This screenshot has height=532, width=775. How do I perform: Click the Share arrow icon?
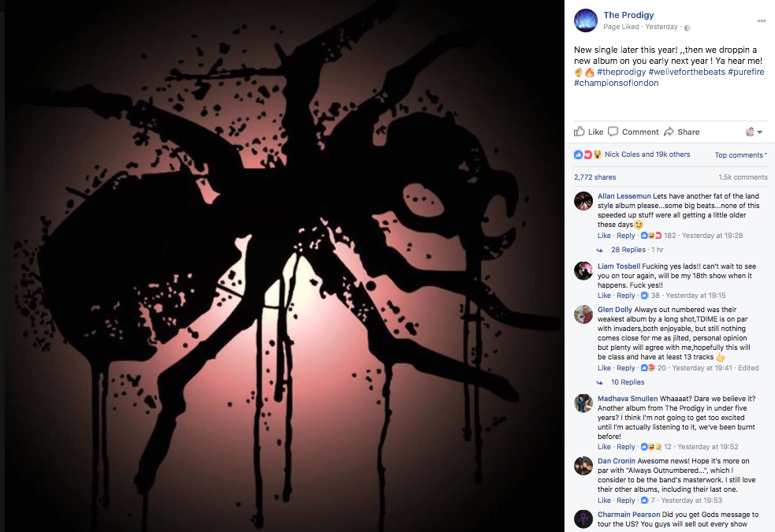[669, 132]
